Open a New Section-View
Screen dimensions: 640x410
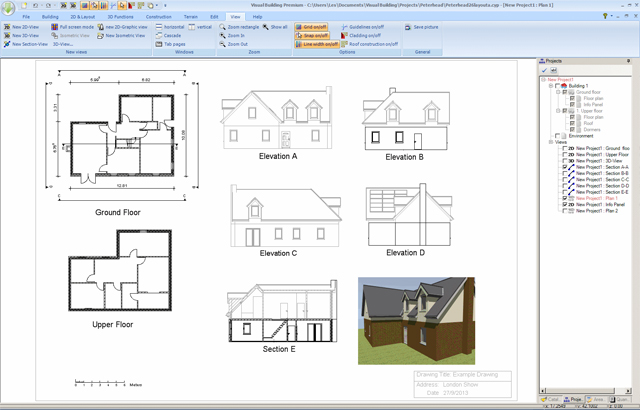[26, 44]
